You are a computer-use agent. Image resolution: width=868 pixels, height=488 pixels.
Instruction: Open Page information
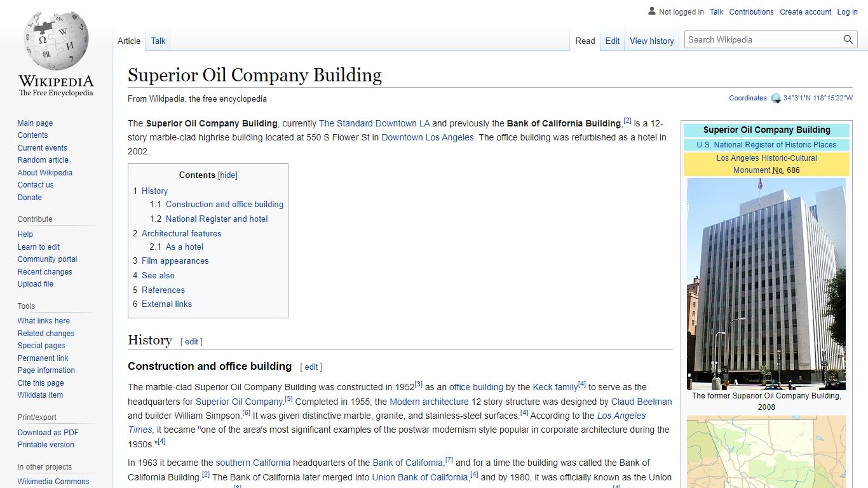(x=46, y=370)
